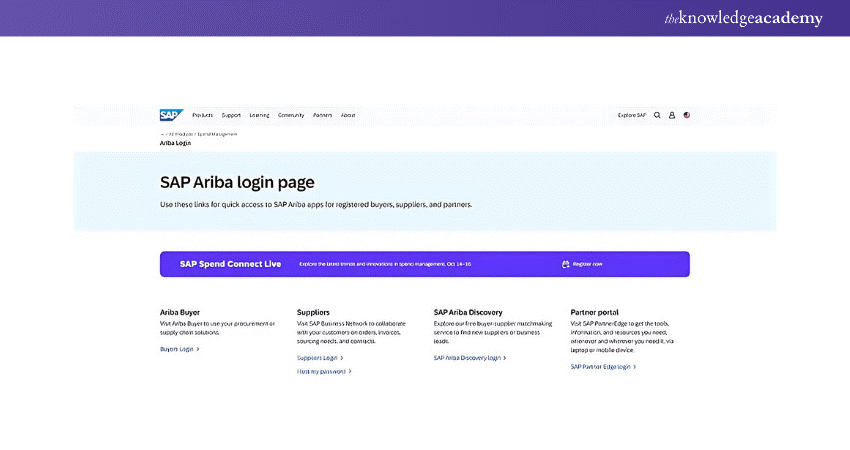
Task: Click the SAP logo
Action: click(171, 115)
